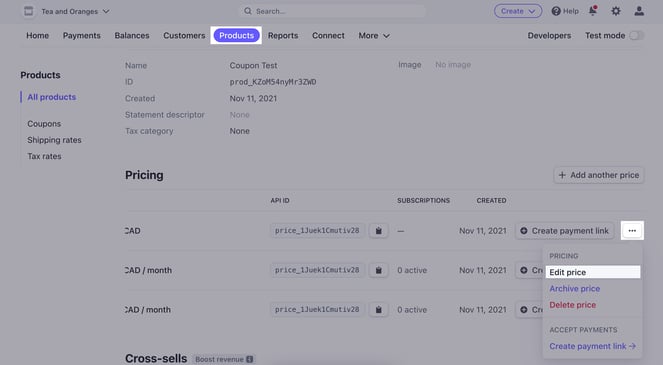The image size is (663, 365).
Task: Open the notifications bell icon
Action: [x=593, y=11]
